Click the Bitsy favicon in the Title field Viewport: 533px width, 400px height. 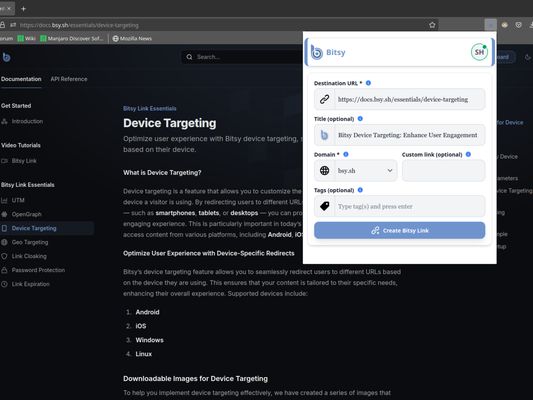coord(324,135)
